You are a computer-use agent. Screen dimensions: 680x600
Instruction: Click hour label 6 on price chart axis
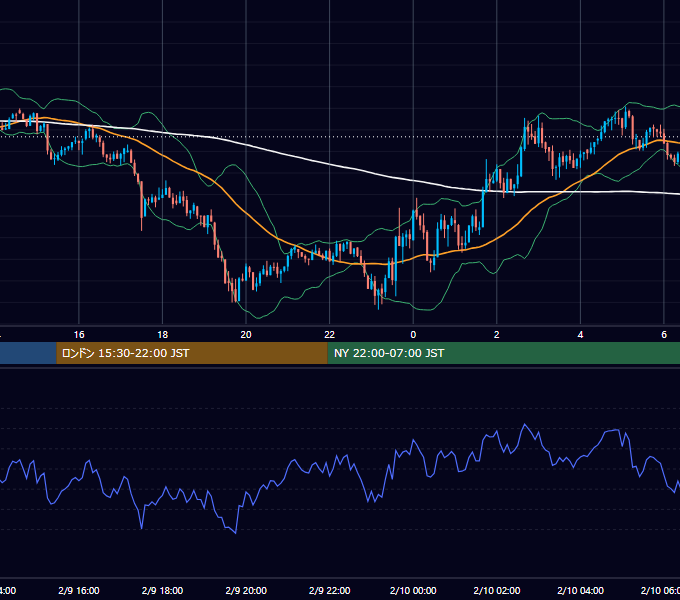[x=664, y=335]
